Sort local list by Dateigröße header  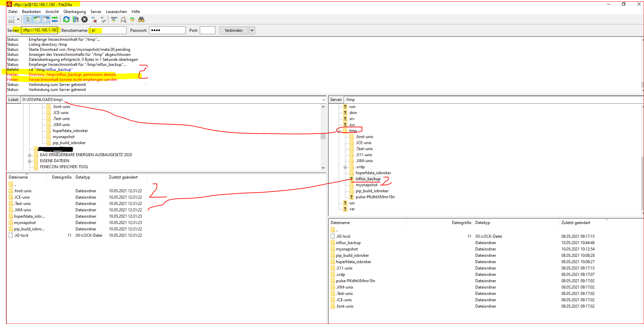(62, 177)
